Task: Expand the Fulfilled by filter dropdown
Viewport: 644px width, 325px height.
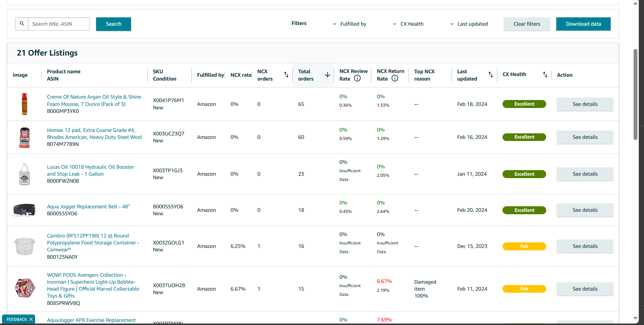Action: coord(350,24)
